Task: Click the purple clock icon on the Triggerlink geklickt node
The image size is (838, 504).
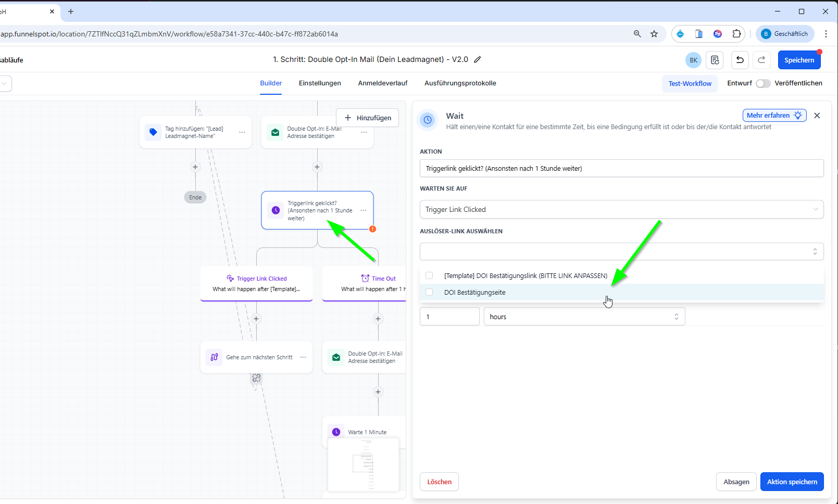Action: tap(276, 210)
